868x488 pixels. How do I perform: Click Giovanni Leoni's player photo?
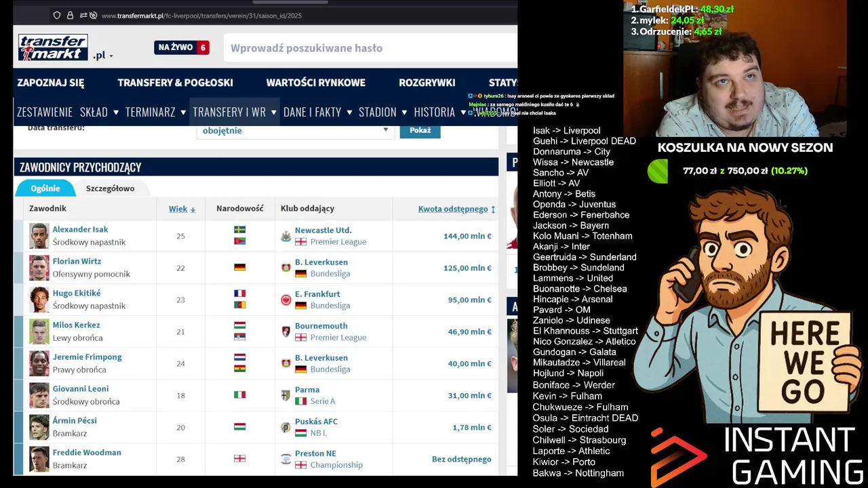tap(39, 395)
